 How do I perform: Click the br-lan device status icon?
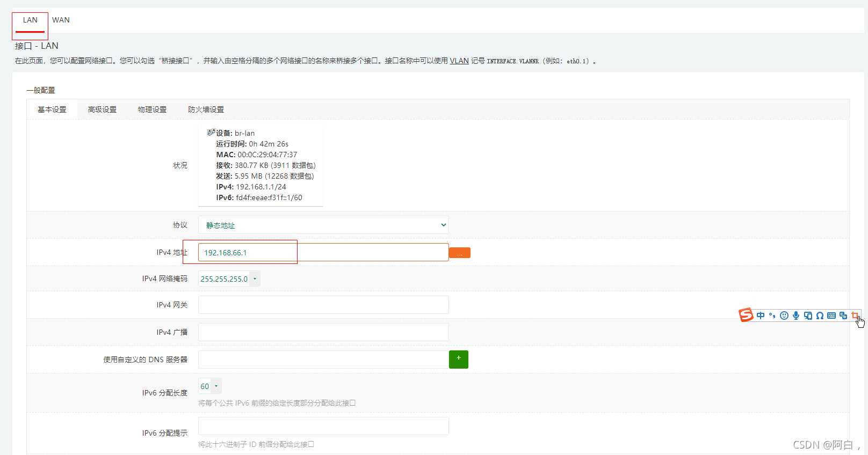[211, 132]
